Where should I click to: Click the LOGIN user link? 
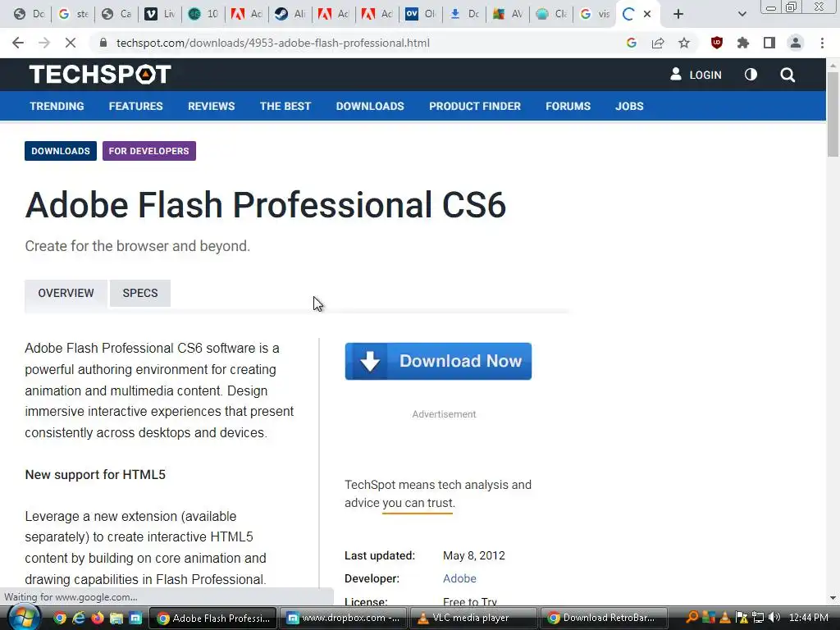pyautogui.click(x=696, y=75)
